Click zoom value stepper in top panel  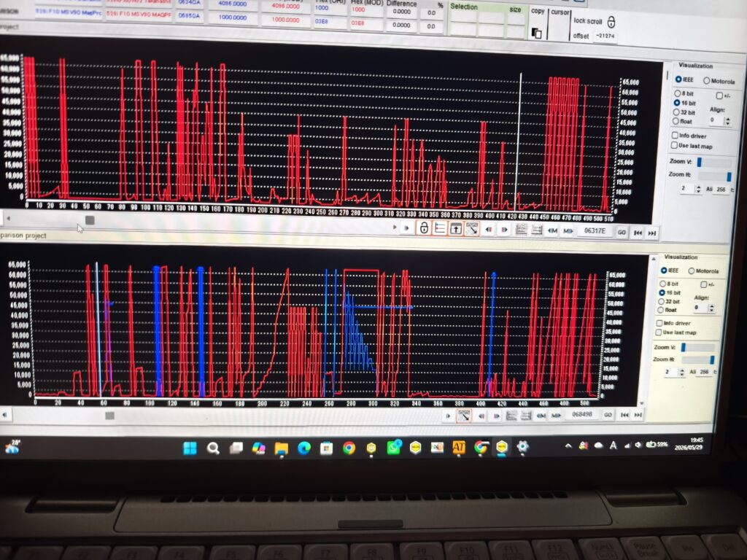click(x=698, y=189)
